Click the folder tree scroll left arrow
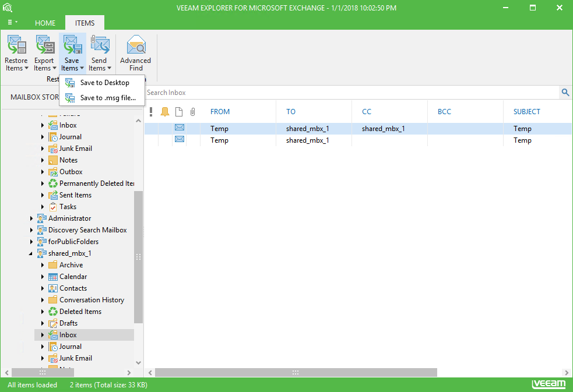This screenshot has height=392, width=573. (6, 373)
